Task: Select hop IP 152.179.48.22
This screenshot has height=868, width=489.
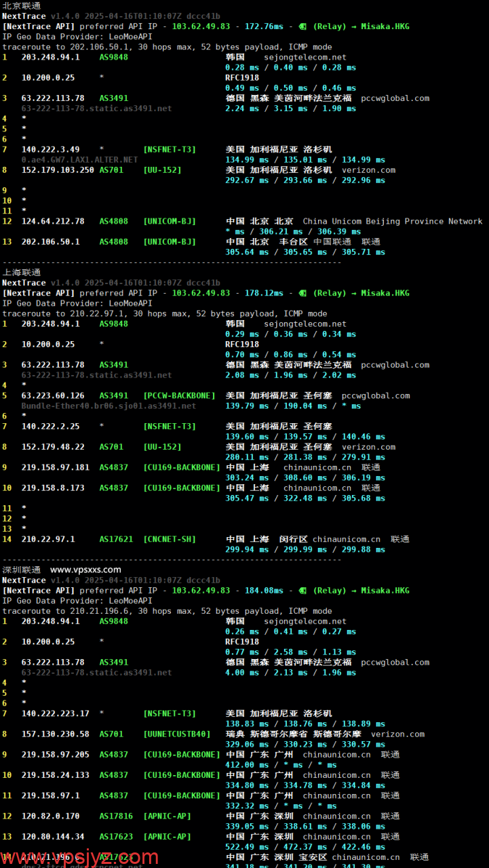Action: point(53,447)
